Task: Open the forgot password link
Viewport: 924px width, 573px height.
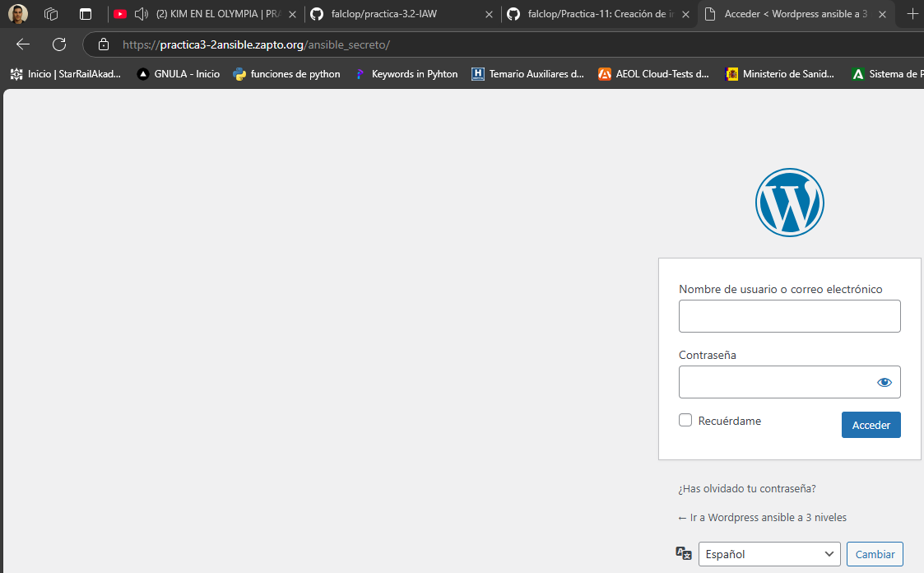Action: tap(747, 488)
